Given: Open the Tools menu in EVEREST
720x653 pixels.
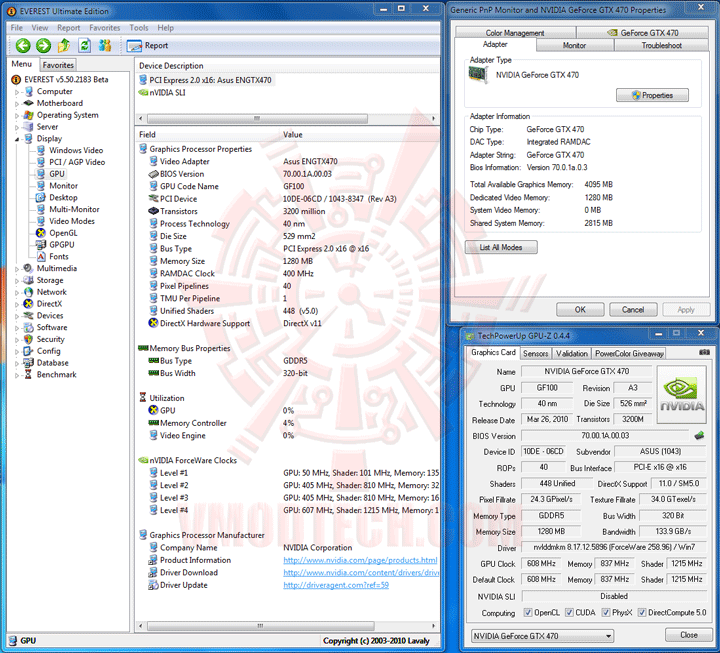Looking at the screenshot, I should [x=139, y=28].
